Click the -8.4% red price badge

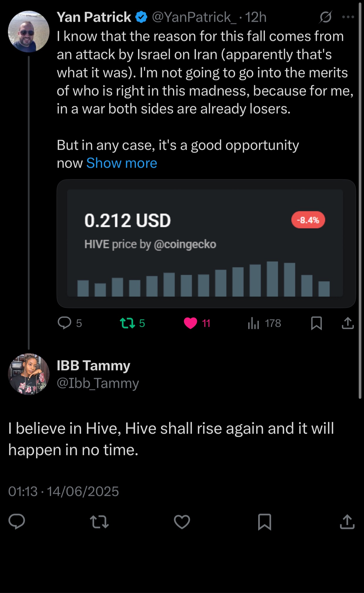point(308,220)
